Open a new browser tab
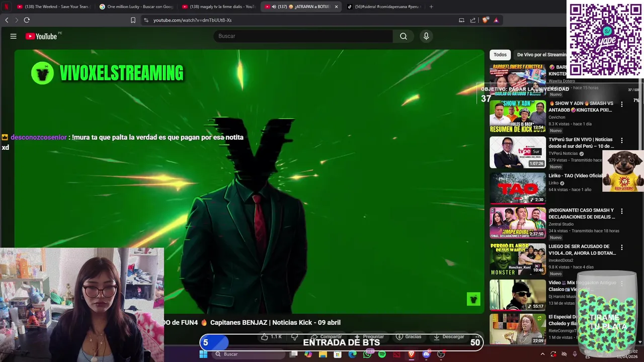 click(x=431, y=7)
